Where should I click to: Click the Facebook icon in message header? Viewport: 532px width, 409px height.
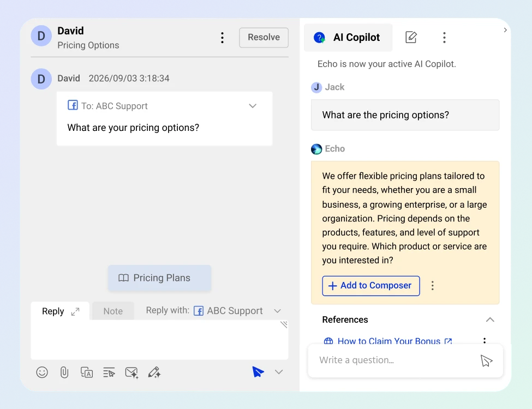pyautogui.click(x=73, y=105)
